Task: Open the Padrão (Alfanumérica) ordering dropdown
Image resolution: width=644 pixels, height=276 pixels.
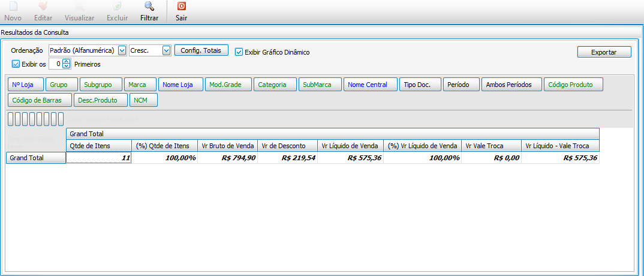Action: (x=122, y=50)
